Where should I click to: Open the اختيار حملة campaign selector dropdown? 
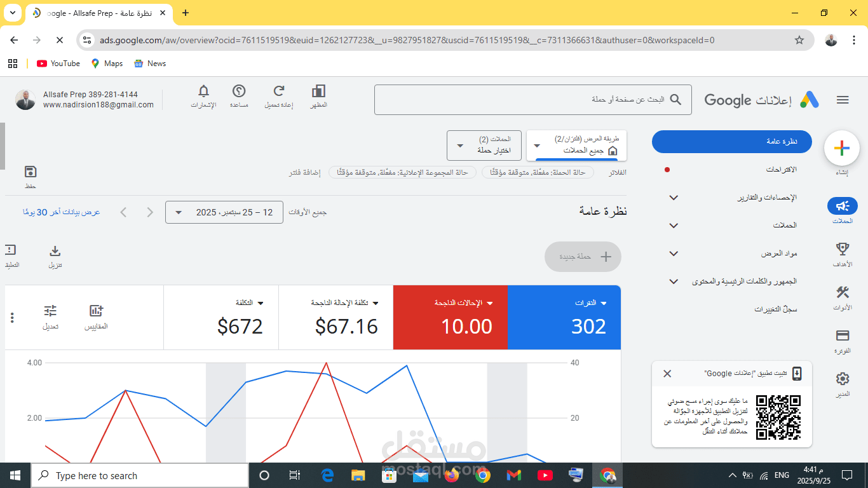(484, 145)
